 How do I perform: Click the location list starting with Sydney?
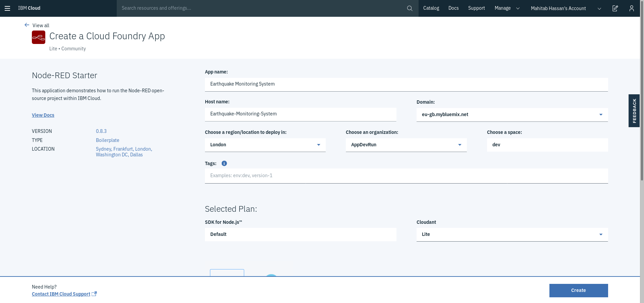[x=124, y=152]
